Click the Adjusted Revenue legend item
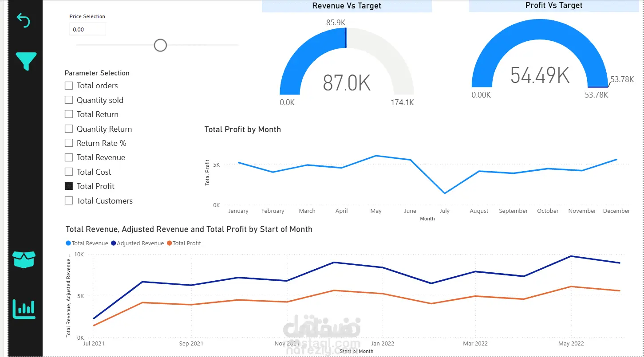Screen dimensions: 644x357 [x=137, y=243]
